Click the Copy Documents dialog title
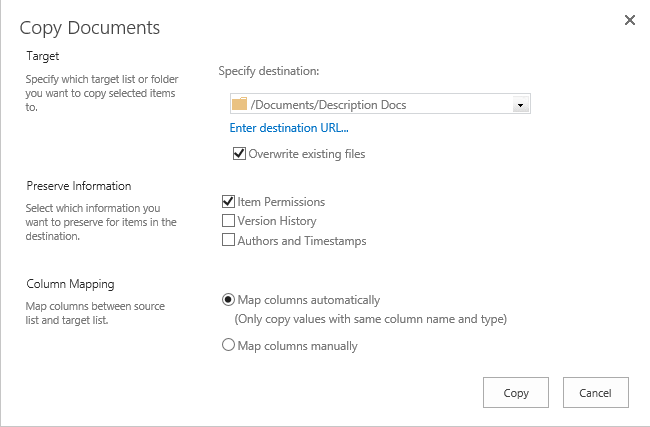The height and width of the screenshot is (427, 650). (x=89, y=28)
